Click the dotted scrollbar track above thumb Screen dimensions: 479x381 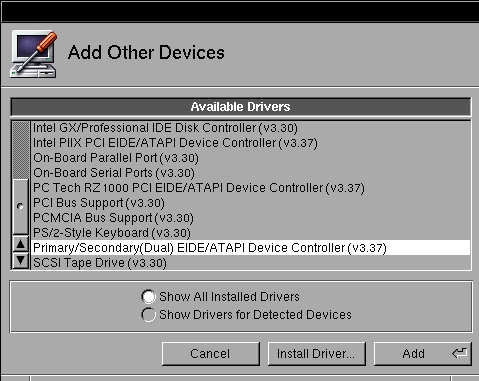pos(20,150)
